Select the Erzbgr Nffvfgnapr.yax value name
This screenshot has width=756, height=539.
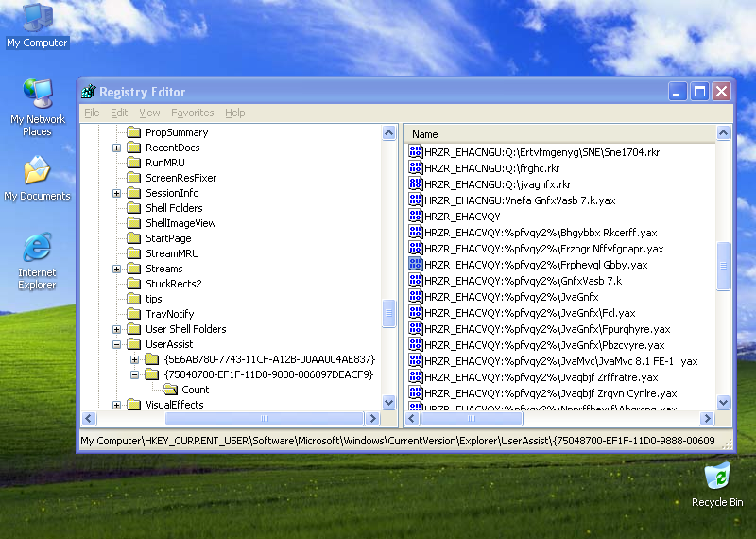click(x=544, y=249)
